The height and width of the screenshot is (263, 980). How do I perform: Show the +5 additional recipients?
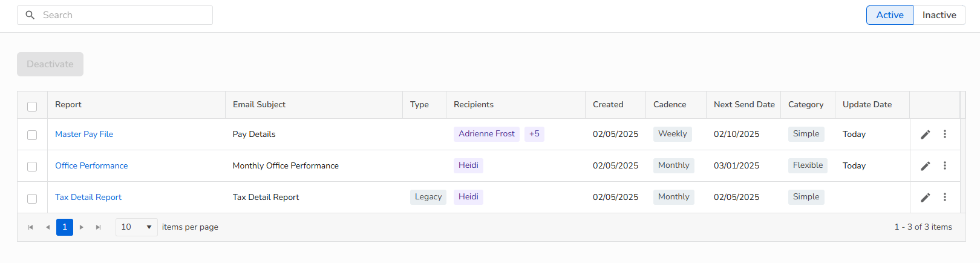tap(534, 134)
